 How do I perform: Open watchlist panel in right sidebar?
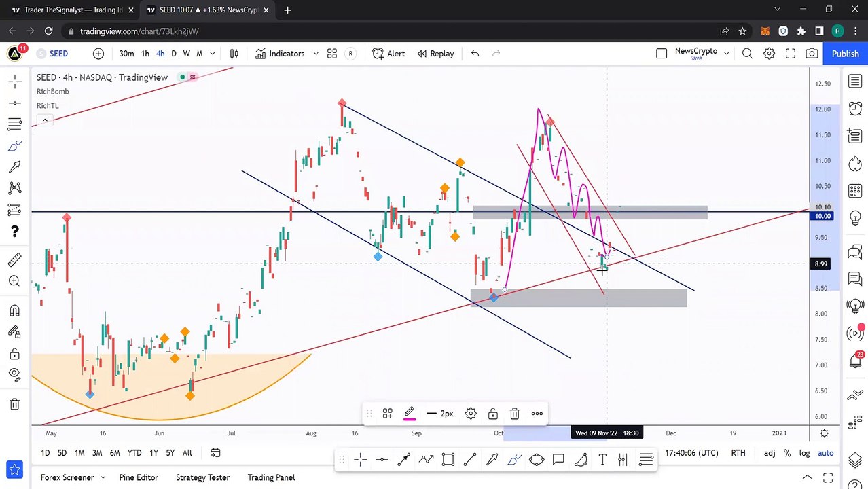[x=855, y=82]
